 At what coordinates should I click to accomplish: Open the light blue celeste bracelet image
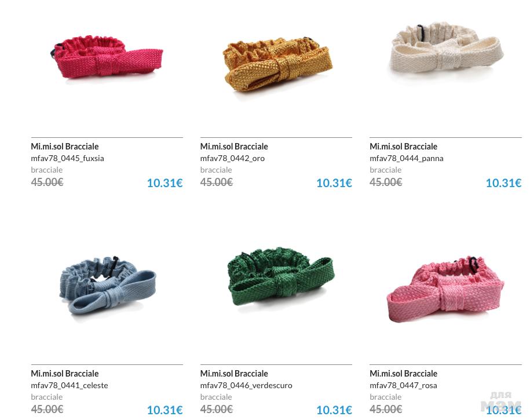pyautogui.click(x=108, y=285)
